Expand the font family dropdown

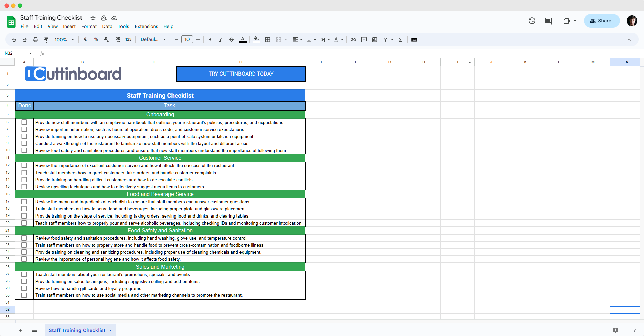[x=153, y=40]
